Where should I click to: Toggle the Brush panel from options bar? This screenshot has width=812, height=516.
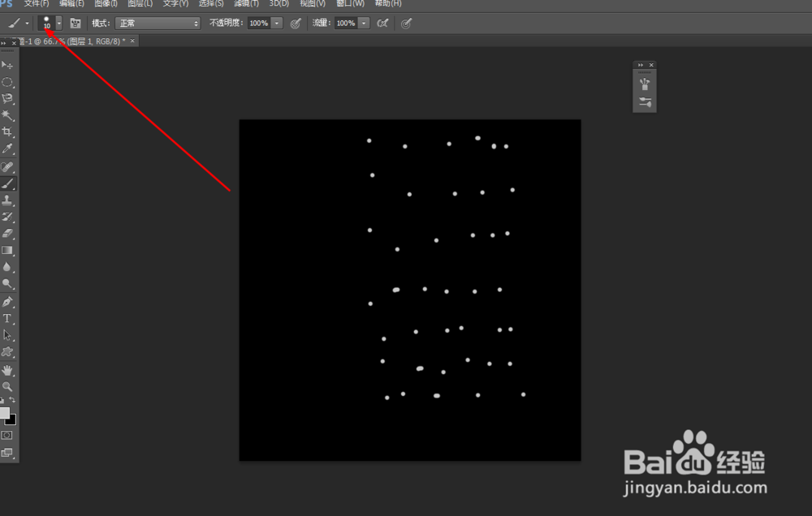[x=76, y=24]
